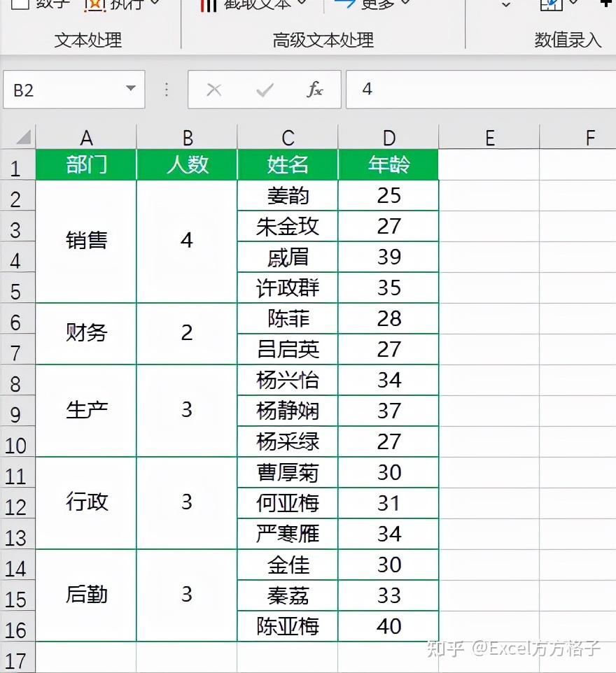Click the Name Box showing B2
Image resolution: width=616 pixels, height=673 pixels.
74,90
